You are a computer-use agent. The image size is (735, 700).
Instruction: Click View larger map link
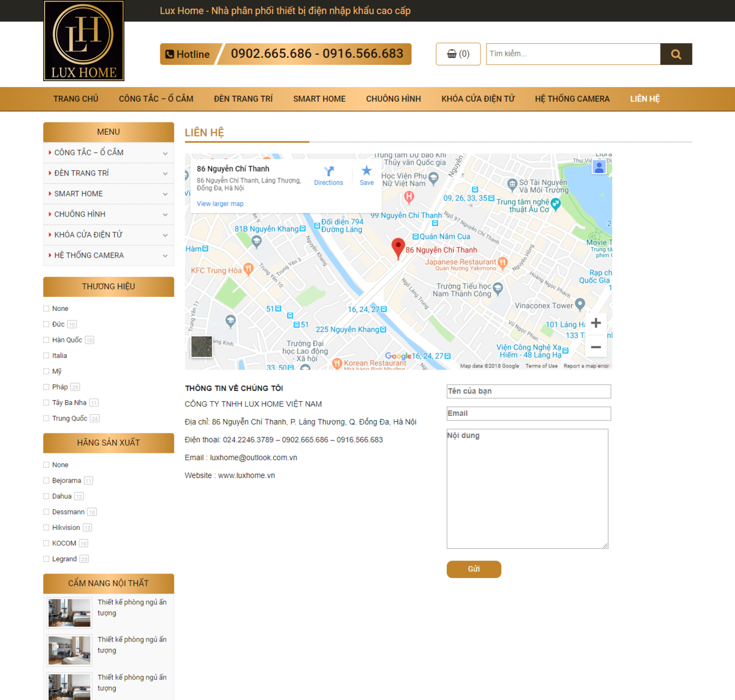[220, 204]
